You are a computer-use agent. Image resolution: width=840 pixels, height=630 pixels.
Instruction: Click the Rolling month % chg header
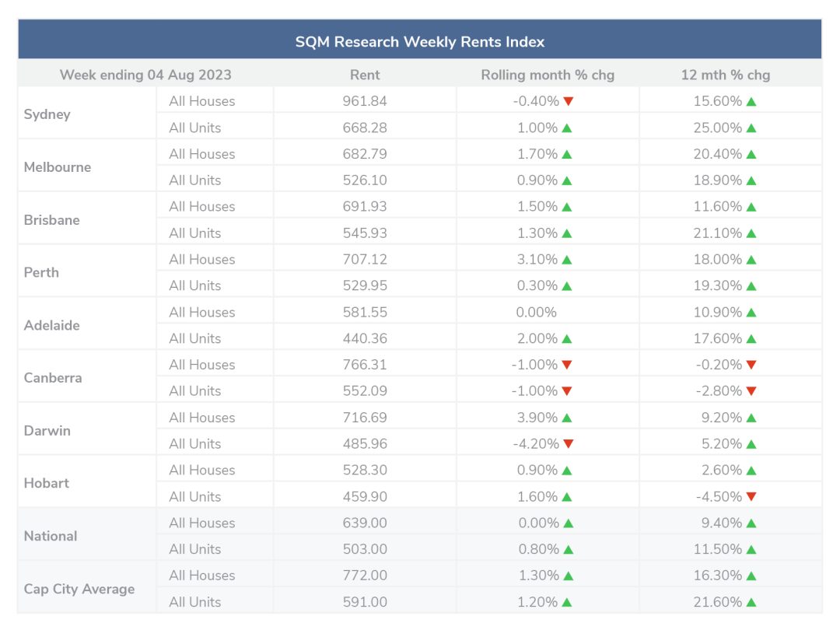click(x=548, y=75)
